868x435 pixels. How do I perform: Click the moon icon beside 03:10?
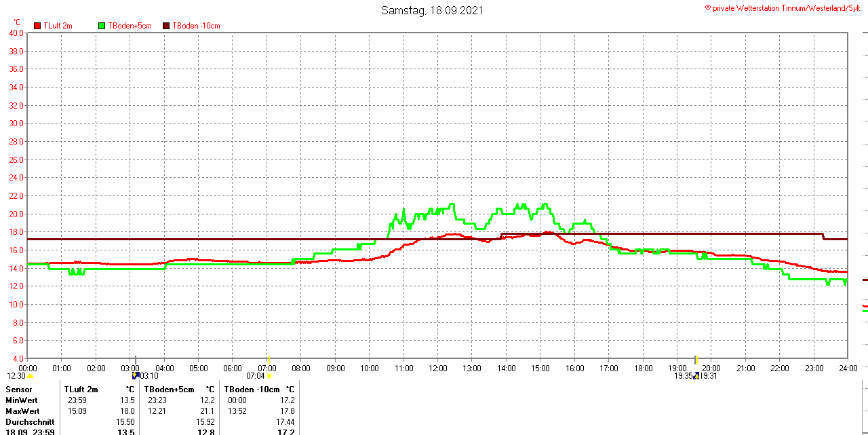click(x=135, y=375)
